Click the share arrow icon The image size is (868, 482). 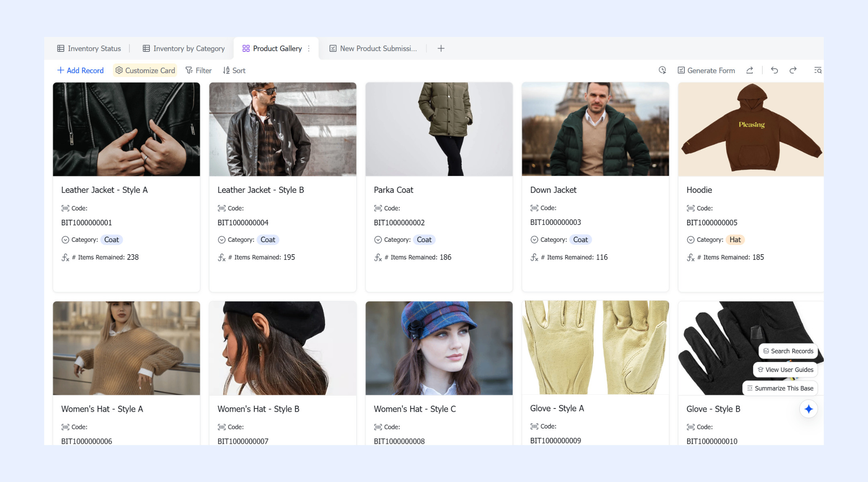point(749,70)
